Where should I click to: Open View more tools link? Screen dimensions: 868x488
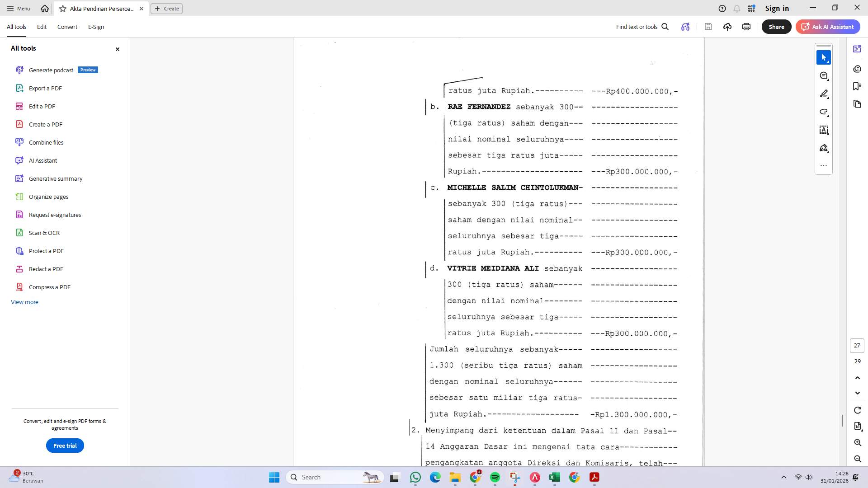(x=24, y=302)
